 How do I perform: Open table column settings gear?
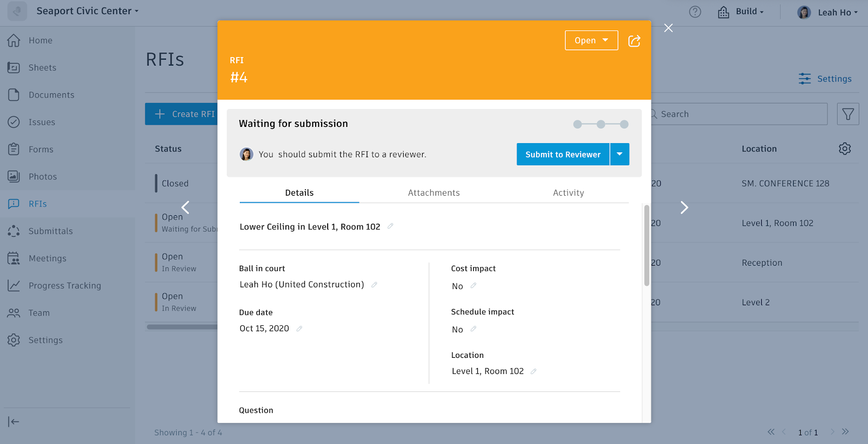(845, 149)
